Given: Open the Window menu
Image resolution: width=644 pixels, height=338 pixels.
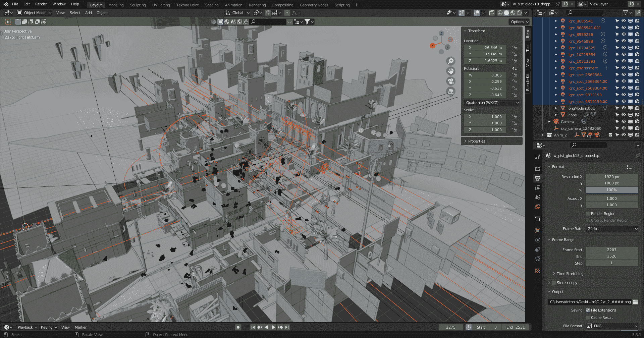Looking at the screenshot, I should tap(59, 4).
